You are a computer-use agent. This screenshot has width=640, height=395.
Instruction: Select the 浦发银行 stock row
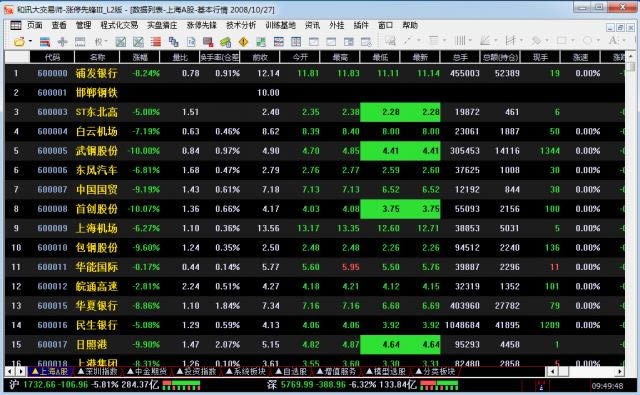click(x=315, y=73)
